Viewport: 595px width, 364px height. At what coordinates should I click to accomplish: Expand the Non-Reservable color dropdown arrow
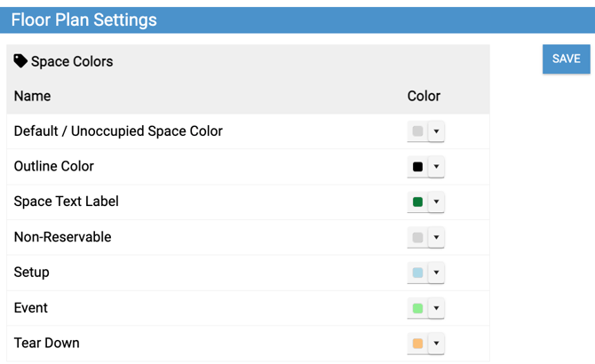pyautogui.click(x=436, y=238)
